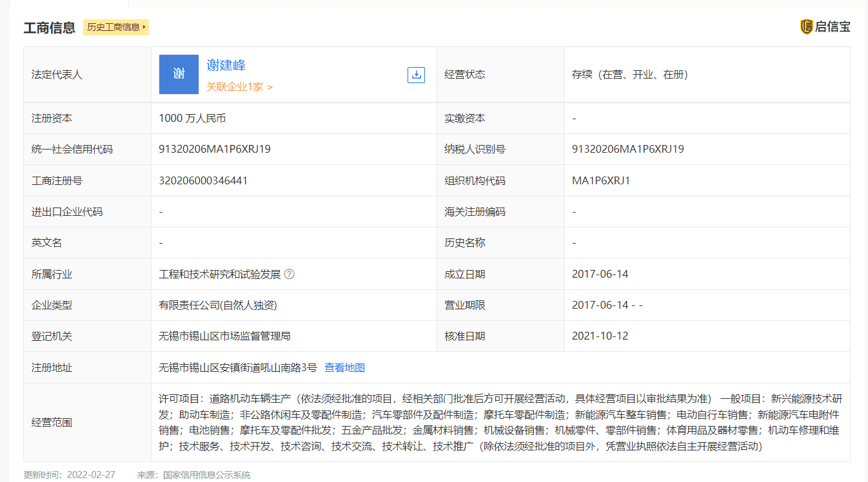Screen dimensions: 868x482
Task: Click address 无锡市锡山区安镇街道吼山南路3号
Action: 238,367
